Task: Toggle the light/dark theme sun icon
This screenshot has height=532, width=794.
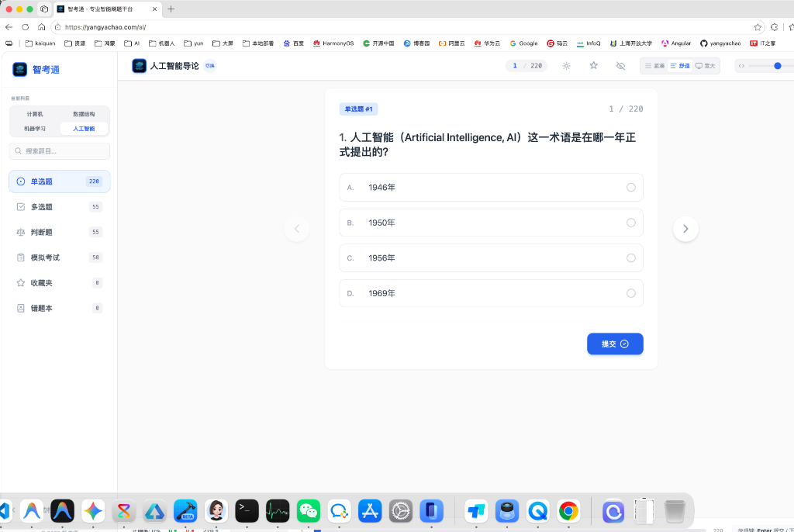Action: point(566,66)
